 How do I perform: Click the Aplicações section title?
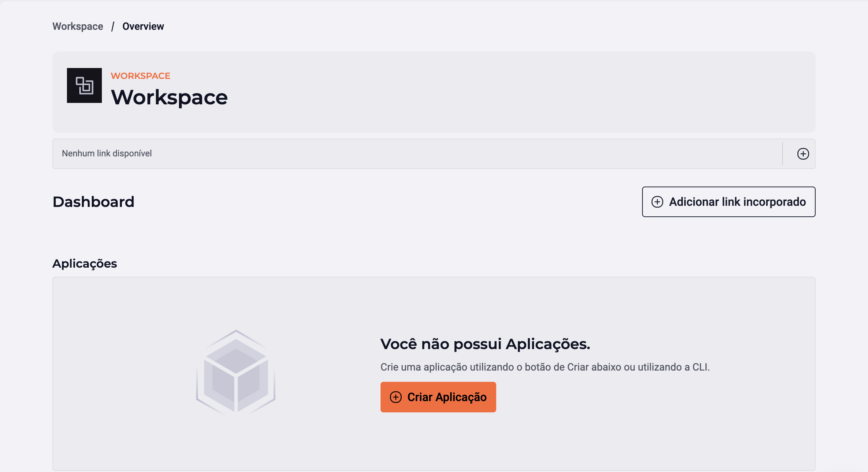[x=85, y=263]
